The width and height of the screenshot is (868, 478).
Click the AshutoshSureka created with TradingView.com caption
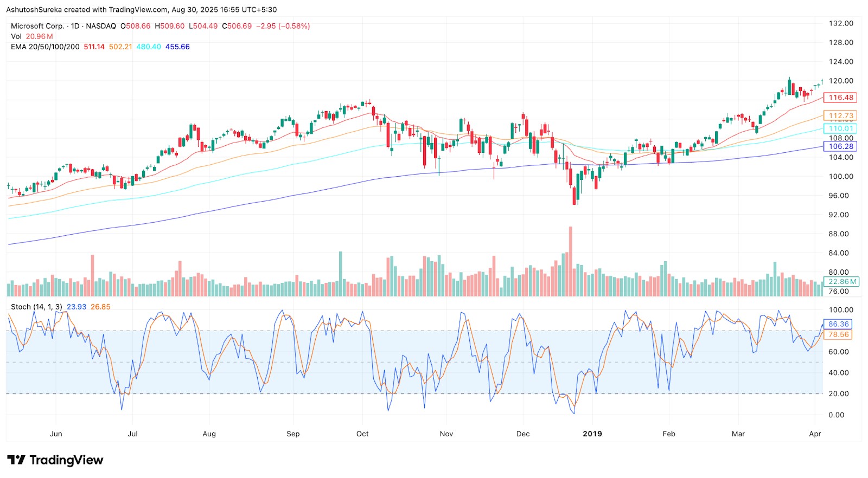tap(142, 10)
